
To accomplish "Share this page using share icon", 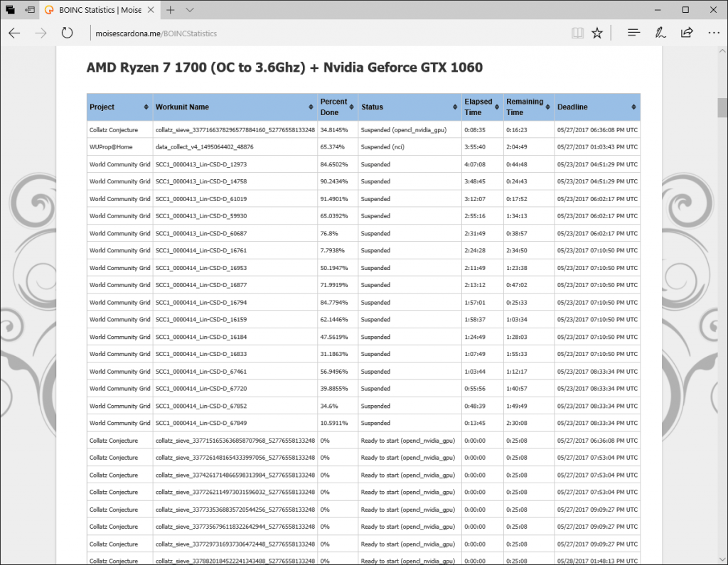I will tap(687, 33).
